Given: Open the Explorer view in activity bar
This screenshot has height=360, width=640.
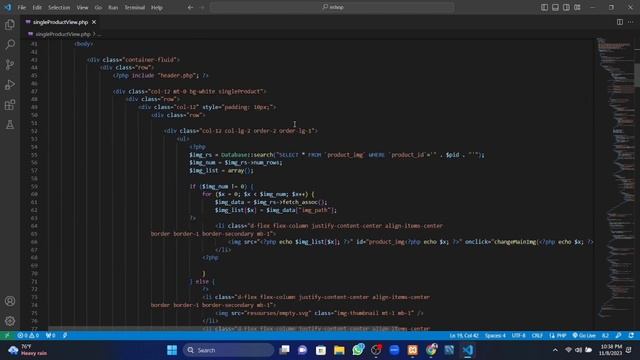Looking at the screenshot, I should [10, 24].
